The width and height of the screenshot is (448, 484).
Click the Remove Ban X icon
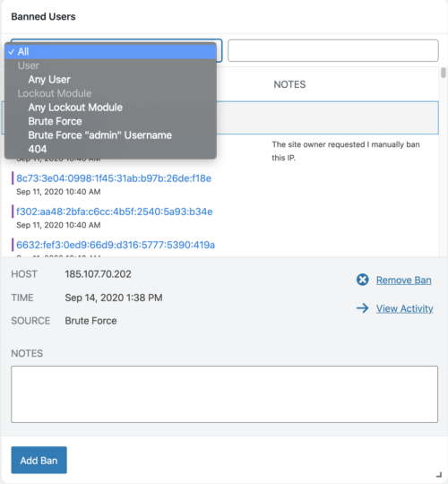pyautogui.click(x=362, y=280)
